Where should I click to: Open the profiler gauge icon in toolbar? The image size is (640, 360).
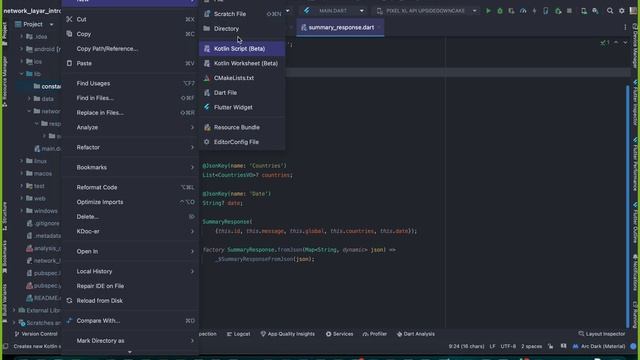[523, 11]
